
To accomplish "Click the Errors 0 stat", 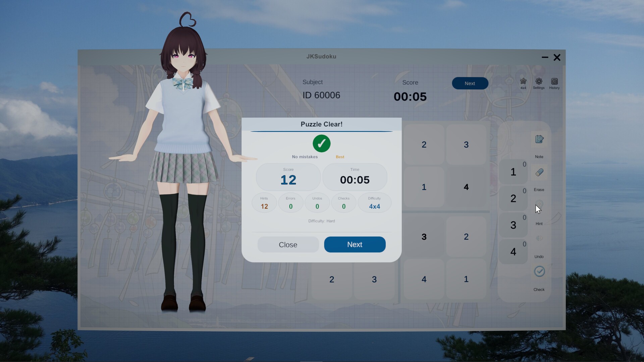I will pyautogui.click(x=290, y=203).
